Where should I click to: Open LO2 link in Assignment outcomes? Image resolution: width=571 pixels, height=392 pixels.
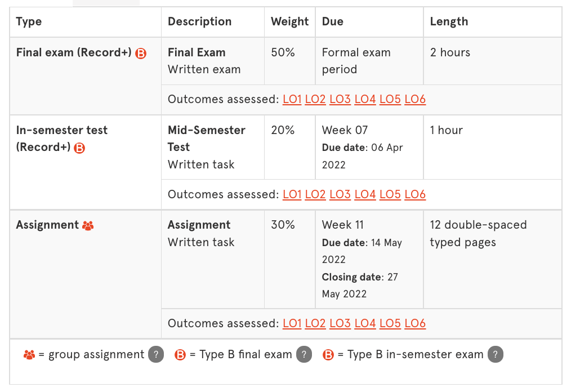click(x=315, y=323)
